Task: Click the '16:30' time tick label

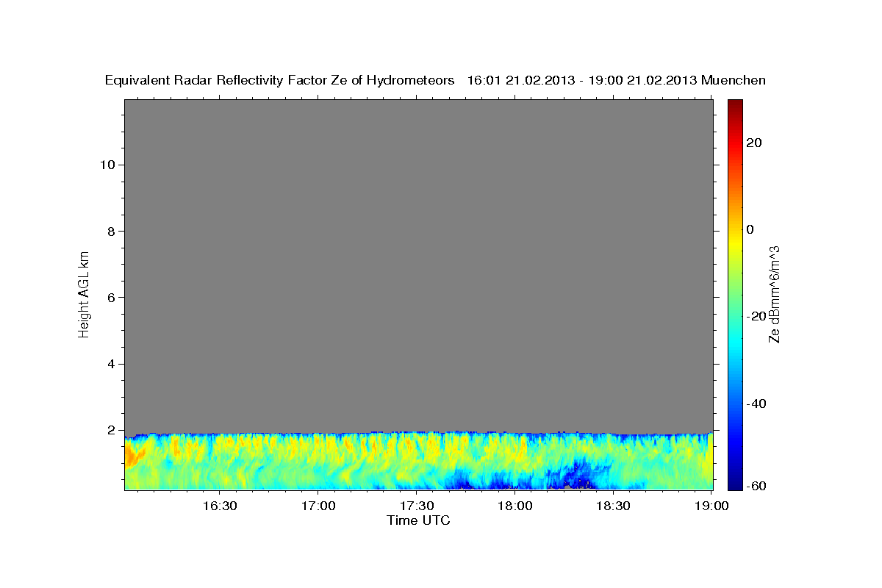Action: click(220, 506)
